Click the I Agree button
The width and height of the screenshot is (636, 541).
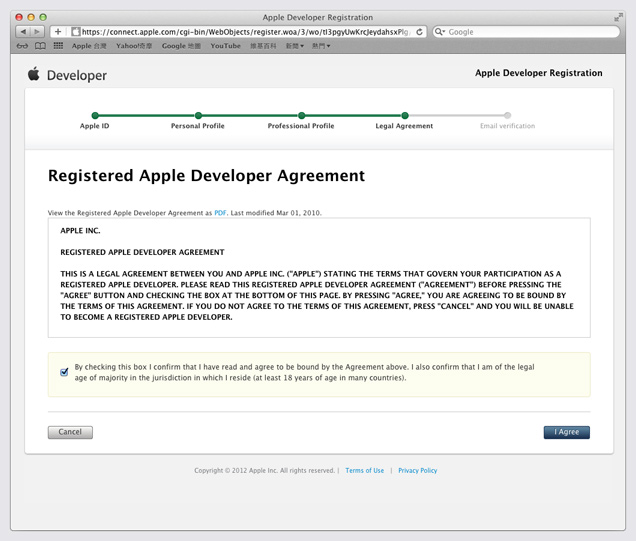tap(567, 432)
